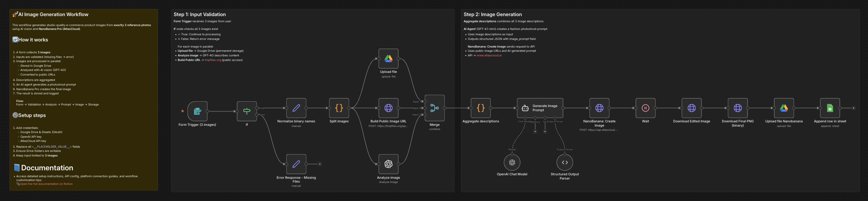Screen dimensions: 868x201
Task: Open the Download Final PNG (binary) node
Action: coord(738,108)
